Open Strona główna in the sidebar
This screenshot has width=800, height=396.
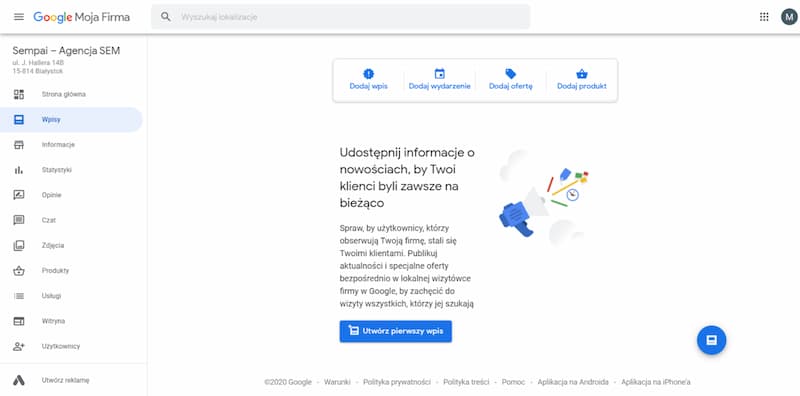(64, 94)
